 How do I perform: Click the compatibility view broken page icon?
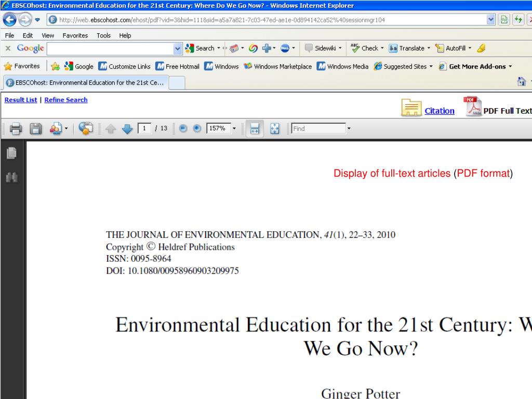[504, 20]
